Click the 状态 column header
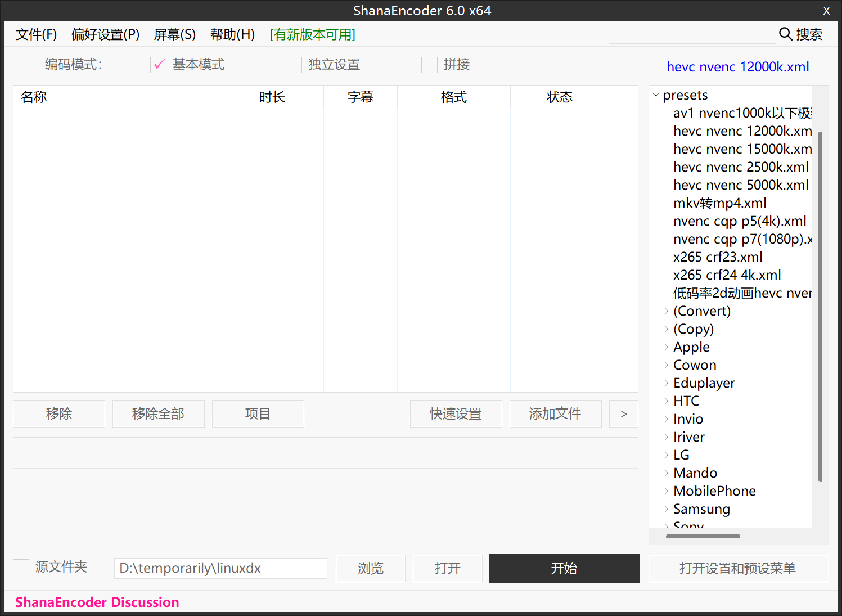The image size is (842, 616). coord(560,97)
